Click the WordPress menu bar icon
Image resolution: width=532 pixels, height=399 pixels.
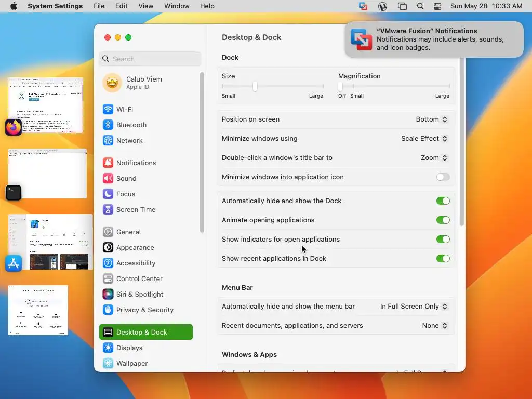click(x=382, y=6)
